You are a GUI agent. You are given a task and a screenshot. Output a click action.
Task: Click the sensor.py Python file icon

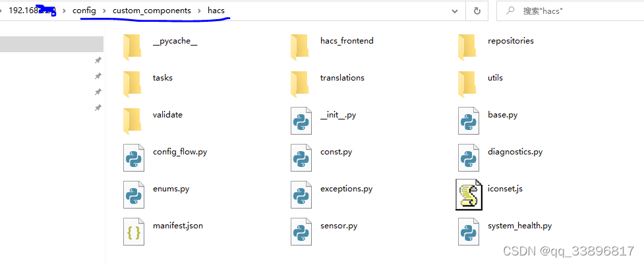301,232
